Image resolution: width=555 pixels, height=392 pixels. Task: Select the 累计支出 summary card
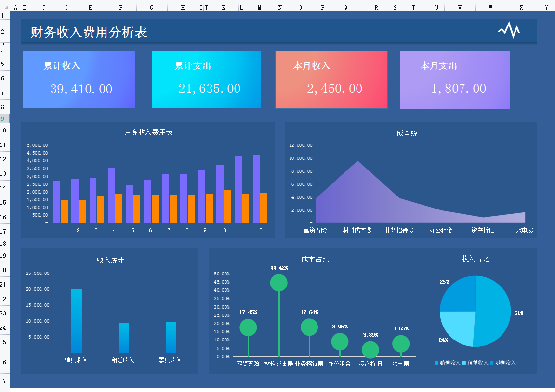tap(206, 79)
